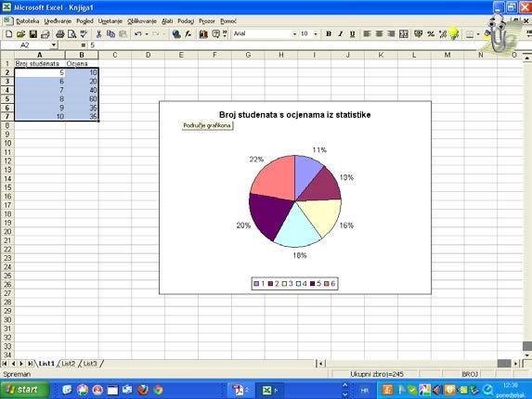Open Firefox from the quick launch
532x399 pixels.
(143, 390)
